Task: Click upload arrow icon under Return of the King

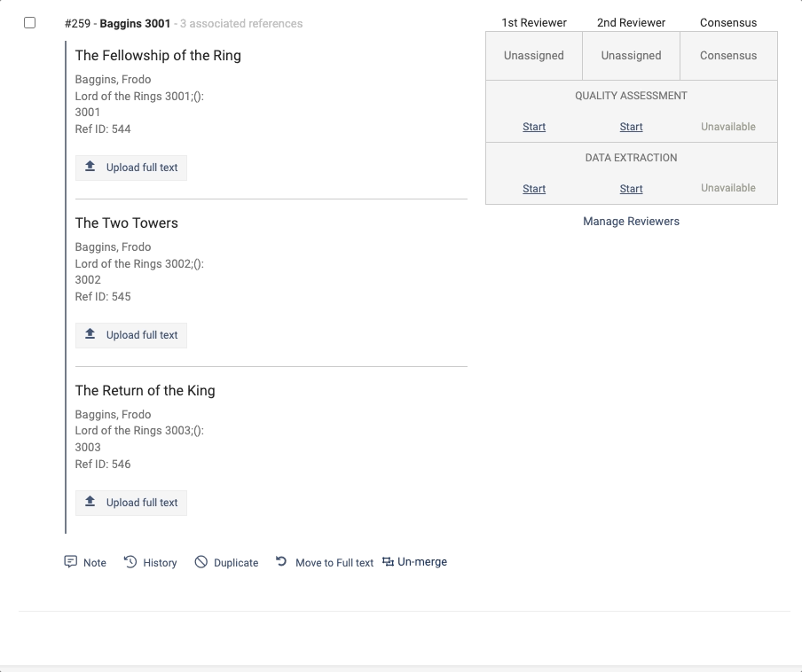Action: [x=90, y=501]
